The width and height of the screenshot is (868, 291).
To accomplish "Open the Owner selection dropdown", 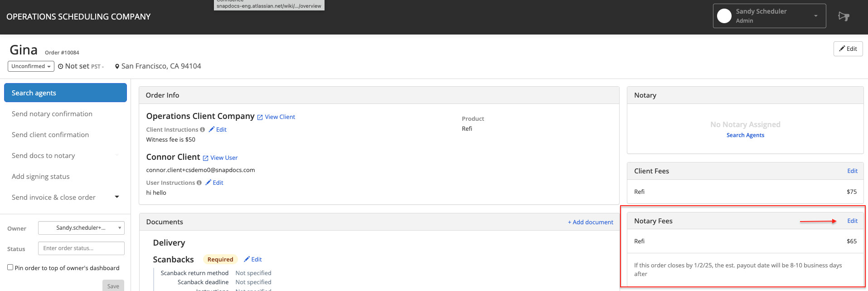I will (x=81, y=228).
